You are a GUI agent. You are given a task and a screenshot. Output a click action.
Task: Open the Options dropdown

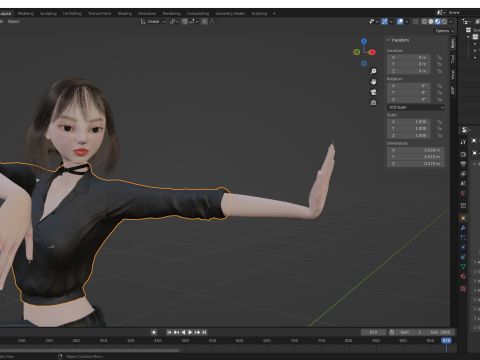[x=445, y=31]
